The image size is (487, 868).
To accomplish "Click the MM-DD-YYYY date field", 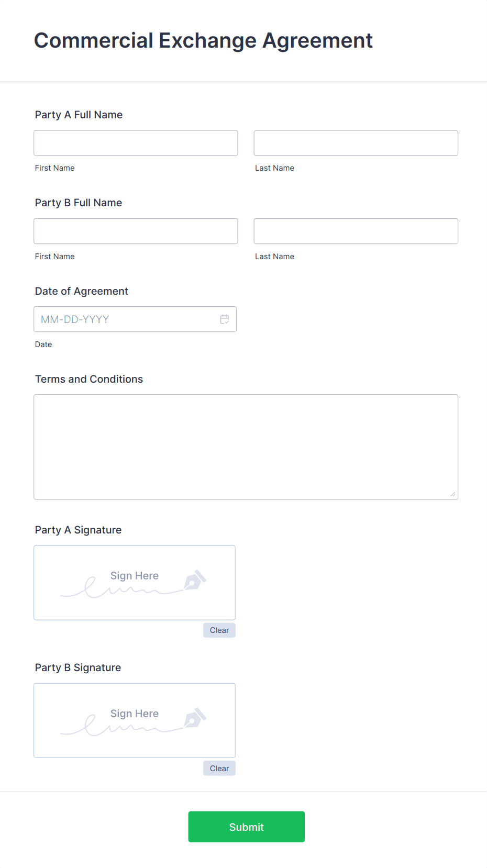I will pyautogui.click(x=126, y=319).
